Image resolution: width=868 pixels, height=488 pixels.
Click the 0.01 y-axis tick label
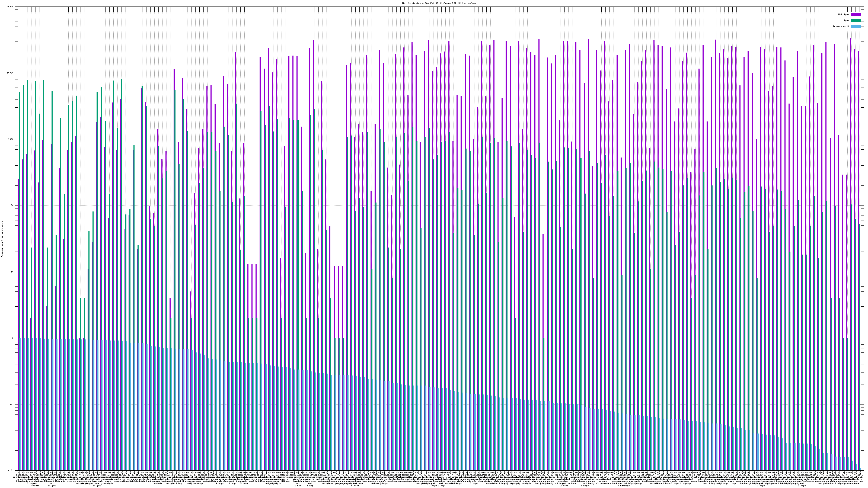(11, 470)
